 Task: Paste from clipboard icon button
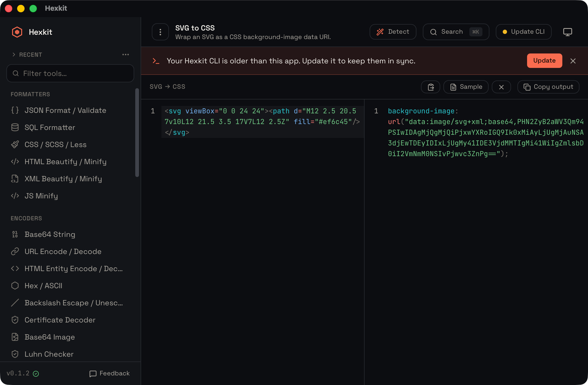click(x=431, y=87)
